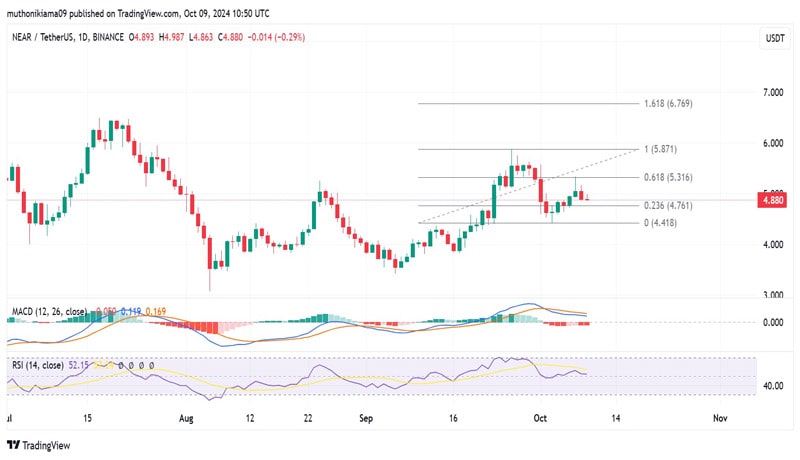Click the 14 date marker on time axis

click(616, 418)
